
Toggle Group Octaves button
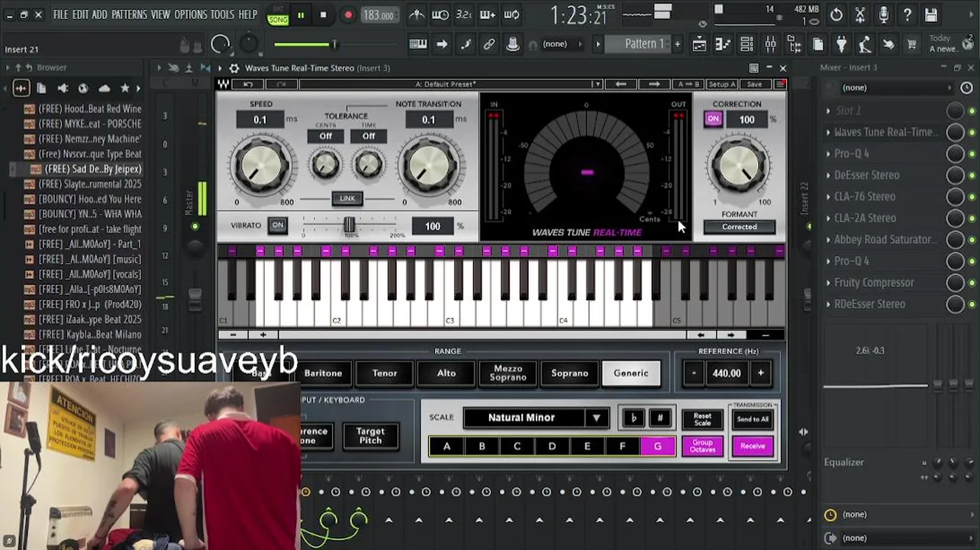point(702,446)
